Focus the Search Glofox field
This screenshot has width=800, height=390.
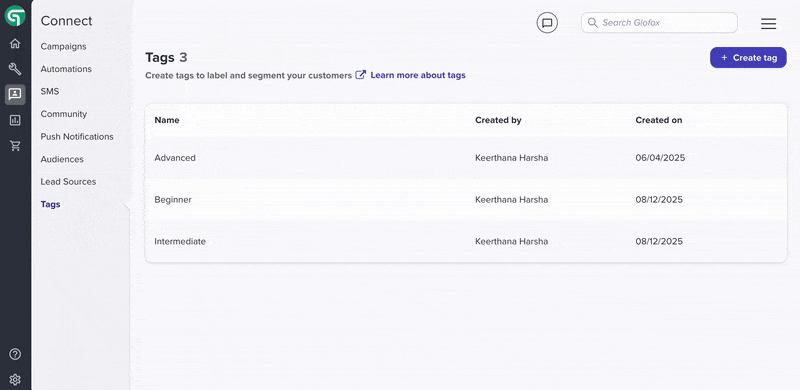point(659,22)
